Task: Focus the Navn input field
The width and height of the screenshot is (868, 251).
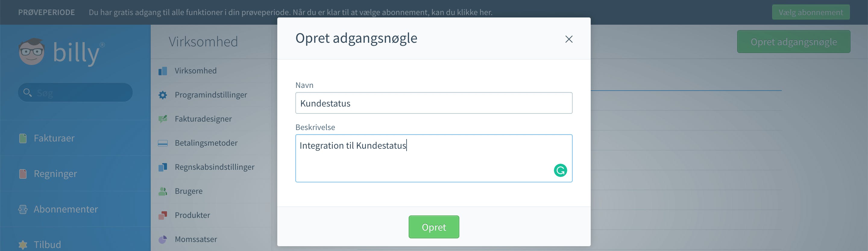Action: click(434, 103)
